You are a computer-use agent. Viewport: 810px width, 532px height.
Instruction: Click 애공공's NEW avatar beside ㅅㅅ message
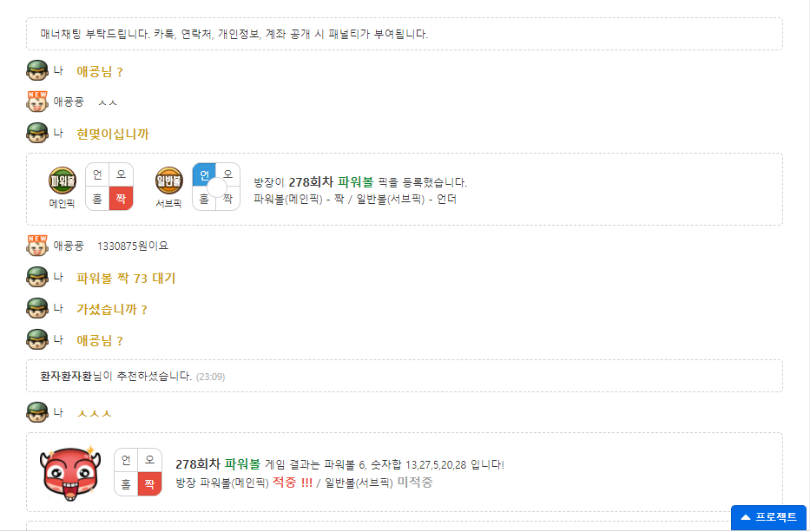(37, 102)
